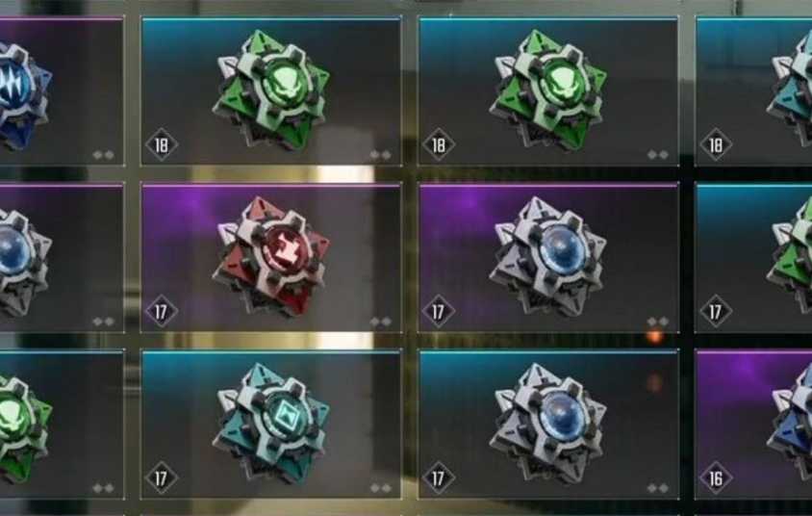Click the two-dot pips on blue claw mod card
Viewport: 812px width, 516px height.
tap(104, 155)
